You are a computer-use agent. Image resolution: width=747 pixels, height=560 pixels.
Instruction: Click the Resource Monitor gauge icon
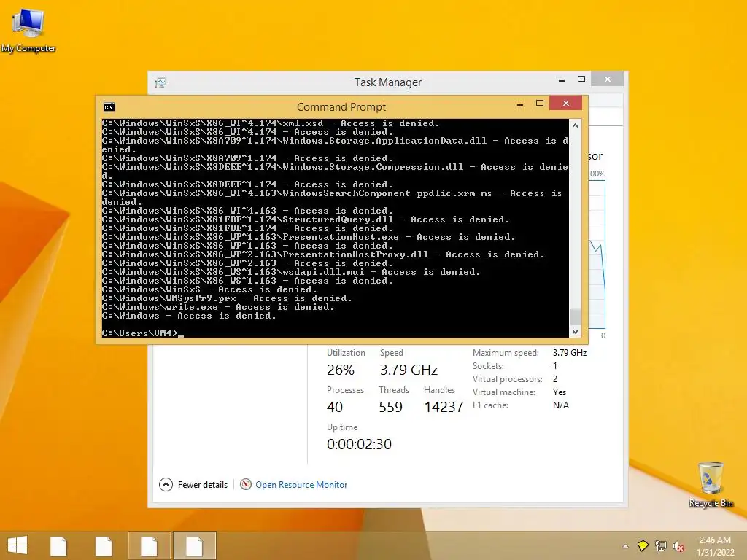coord(245,485)
